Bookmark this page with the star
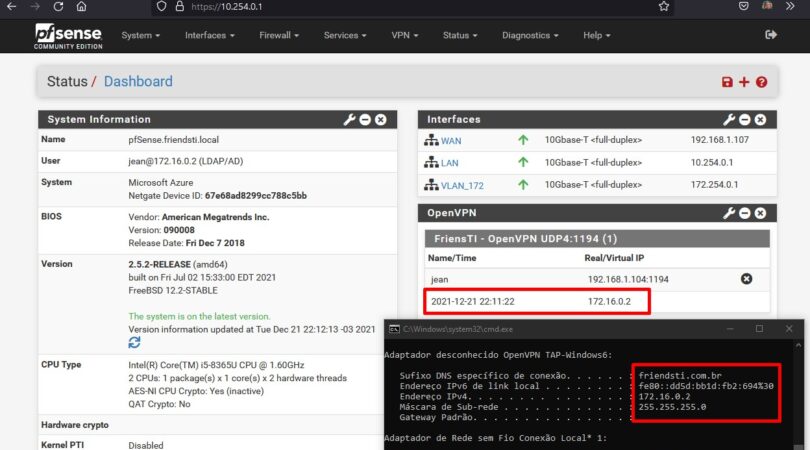810x450 pixels. click(x=664, y=6)
